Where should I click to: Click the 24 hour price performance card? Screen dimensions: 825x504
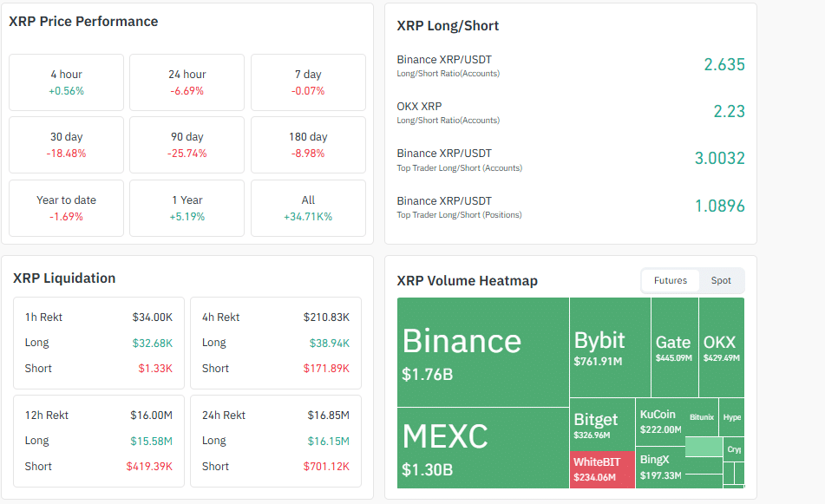(187, 82)
